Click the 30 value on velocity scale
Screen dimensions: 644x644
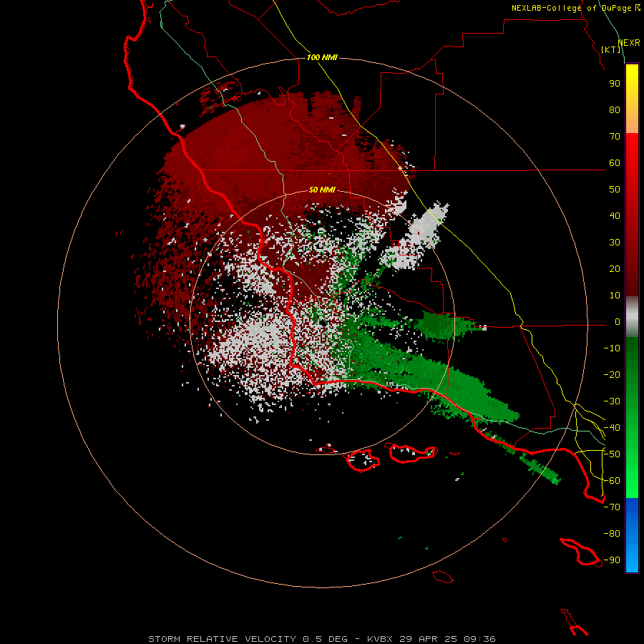point(615,243)
